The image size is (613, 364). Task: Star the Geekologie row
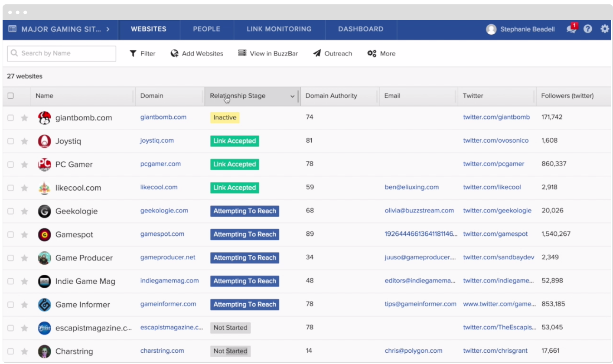[x=25, y=211]
